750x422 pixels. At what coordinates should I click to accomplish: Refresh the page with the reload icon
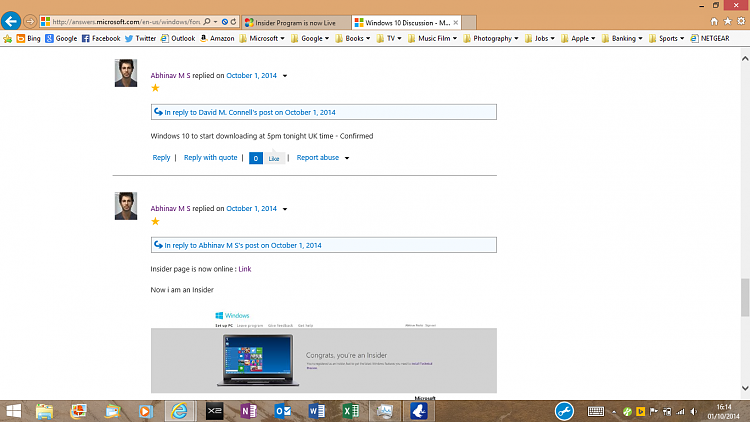click(x=233, y=22)
